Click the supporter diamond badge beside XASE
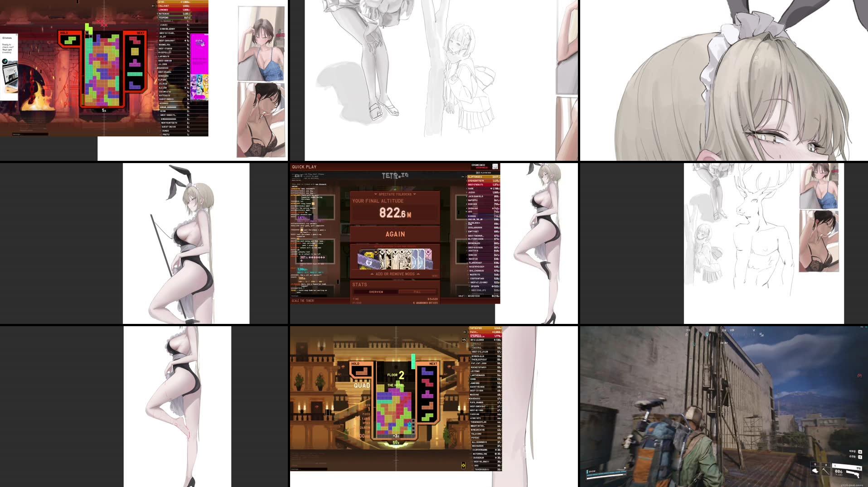This screenshot has width=868, height=487. pos(491,188)
